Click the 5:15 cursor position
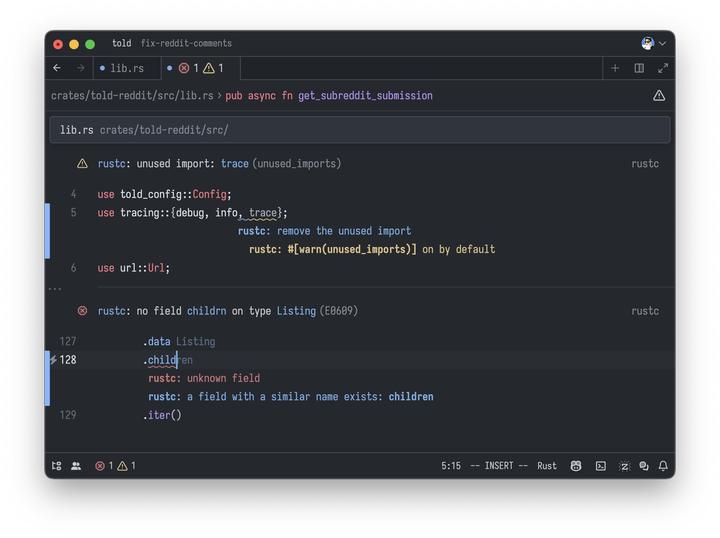 (x=451, y=466)
